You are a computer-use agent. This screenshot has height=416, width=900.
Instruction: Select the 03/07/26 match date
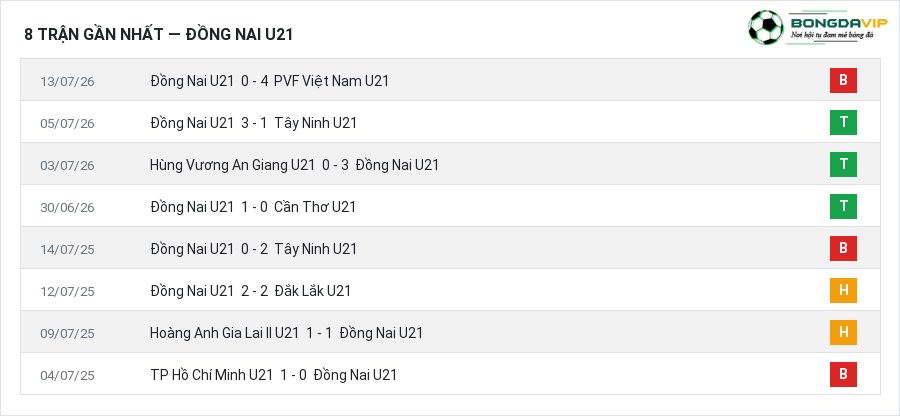coord(67,166)
